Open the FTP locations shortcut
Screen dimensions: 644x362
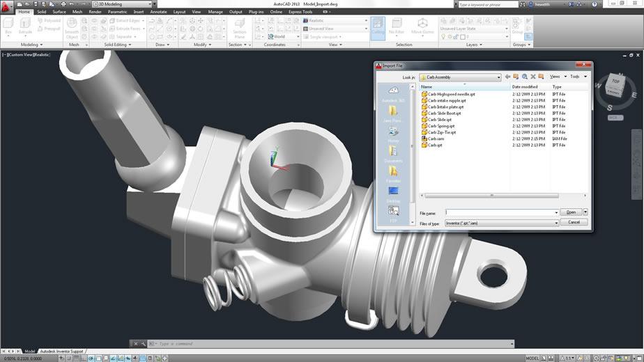pos(393,214)
